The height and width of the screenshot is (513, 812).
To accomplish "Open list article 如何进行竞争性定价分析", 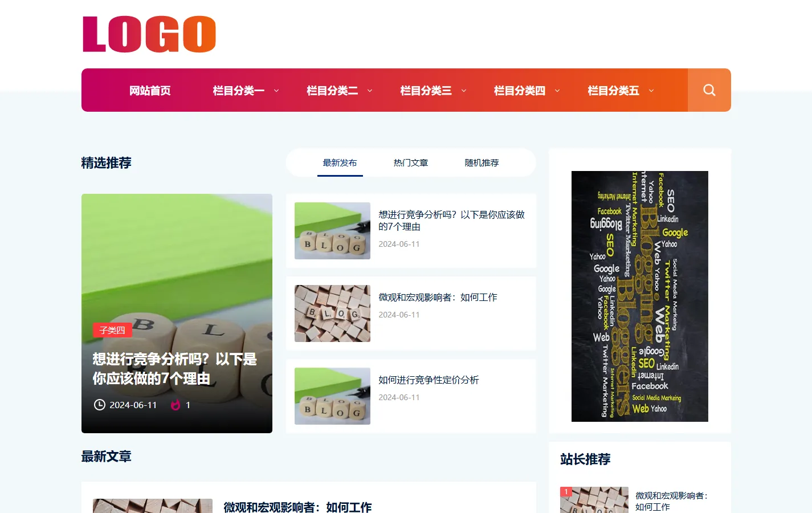I will [x=429, y=380].
